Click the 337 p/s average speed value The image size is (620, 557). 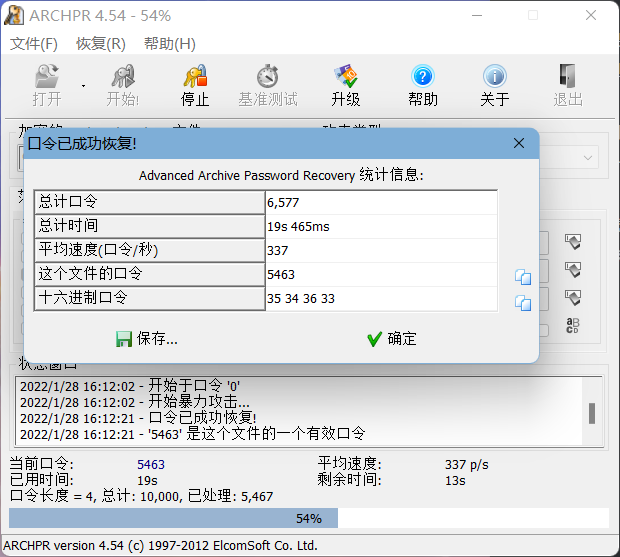[467, 464]
